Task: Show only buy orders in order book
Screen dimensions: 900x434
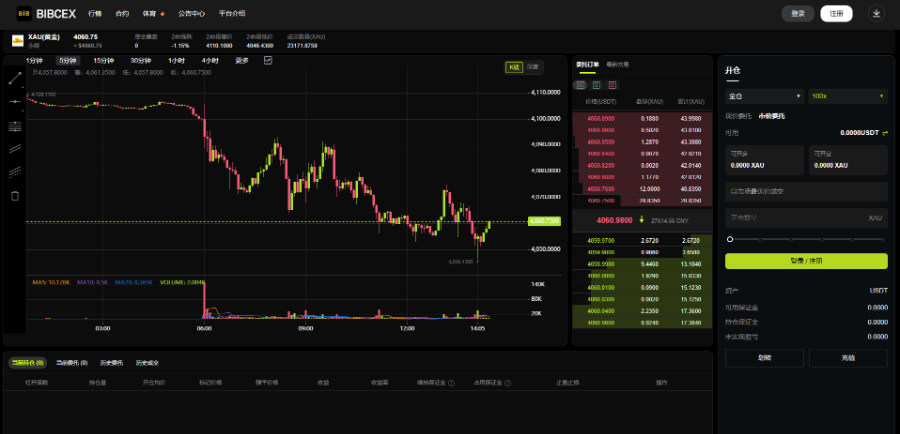Action: coord(596,85)
